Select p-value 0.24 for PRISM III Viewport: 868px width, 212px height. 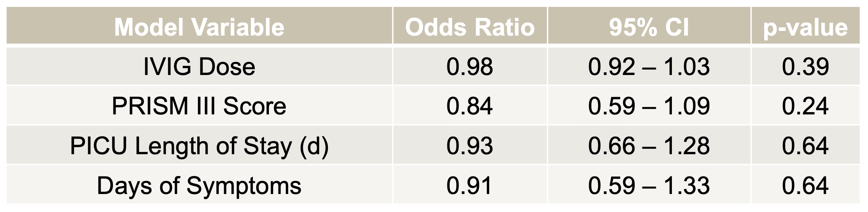[806, 106]
